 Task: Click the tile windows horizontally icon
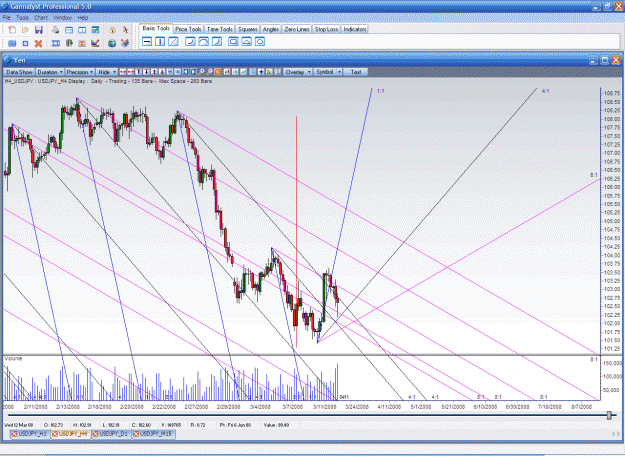click(x=69, y=30)
